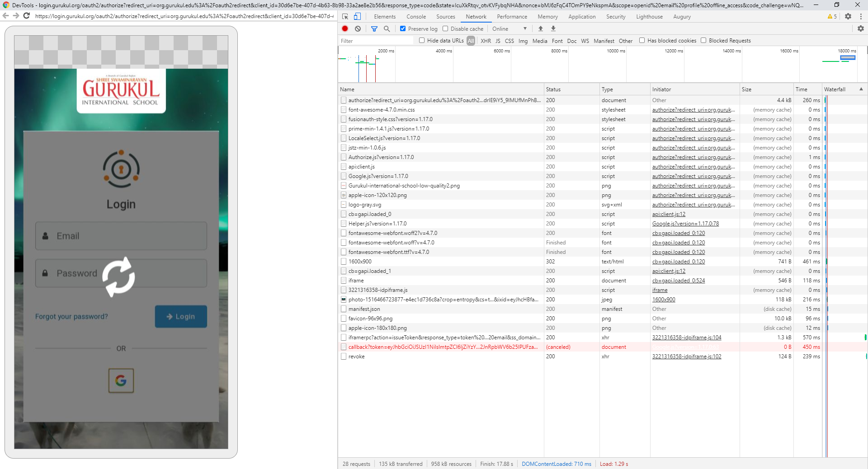Click the Google sign-in icon button
Image resolution: width=868 pixels, height=469 pixels.
pos(121,380)
